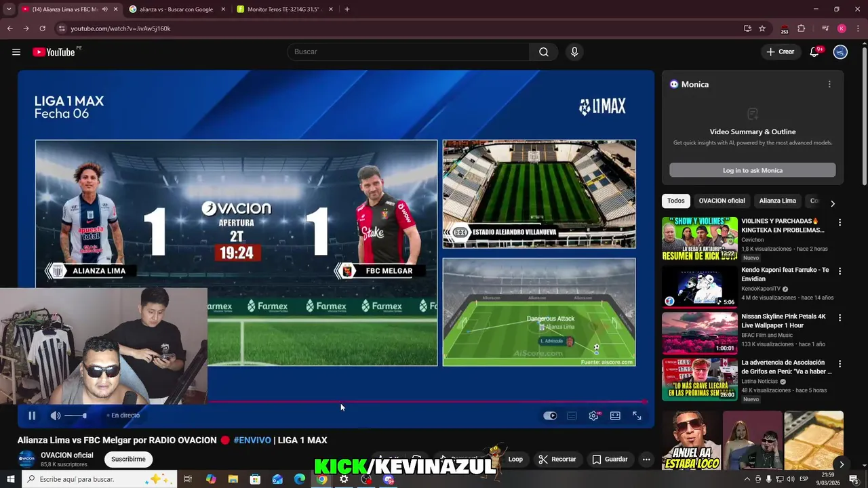Open the Anuel AA estaba loco short
Viewport: 868px width, 488px height.
tap(692, 441)
